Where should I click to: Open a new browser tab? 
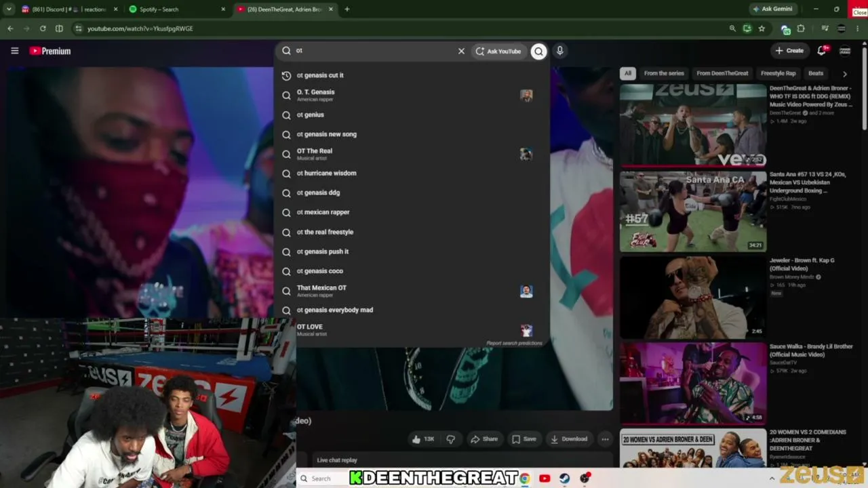click(347, 9)
